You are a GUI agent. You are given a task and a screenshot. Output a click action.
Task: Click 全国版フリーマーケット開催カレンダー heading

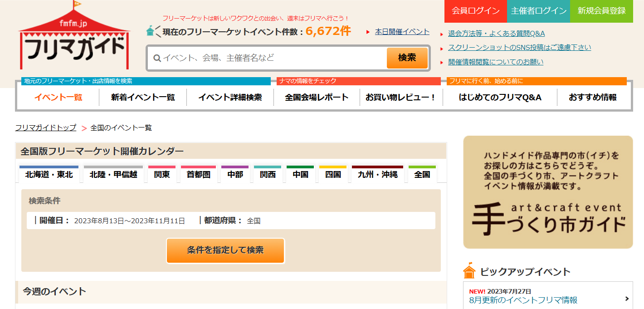[x=102, y=151]
